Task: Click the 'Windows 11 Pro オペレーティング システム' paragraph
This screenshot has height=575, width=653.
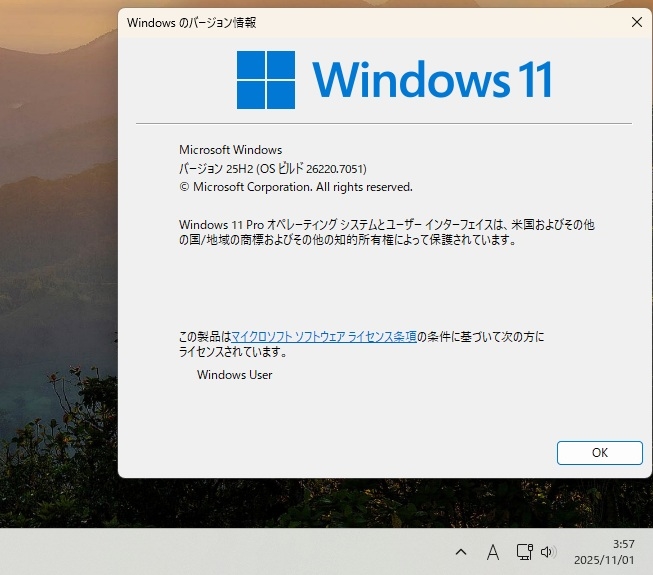Action: point(386,232)
